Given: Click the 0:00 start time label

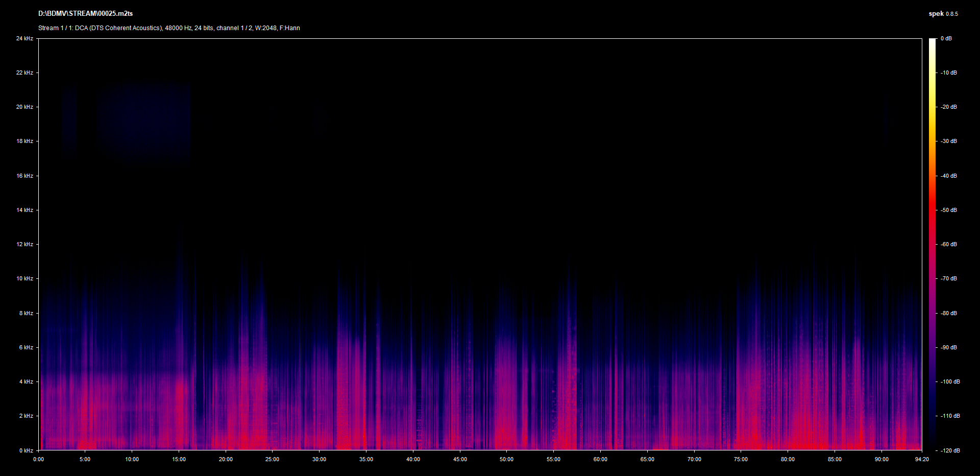Looking at the screenshot, I should (x=38, y=459).
